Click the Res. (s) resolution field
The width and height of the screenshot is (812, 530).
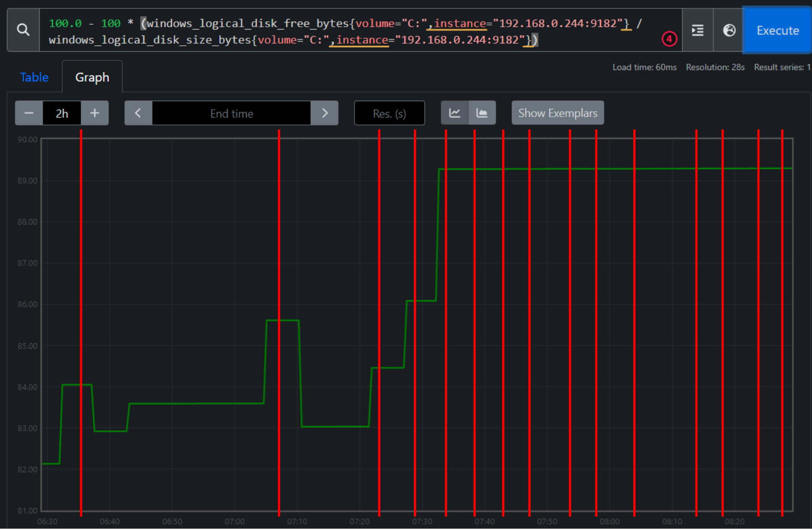(x=389, y=113)
